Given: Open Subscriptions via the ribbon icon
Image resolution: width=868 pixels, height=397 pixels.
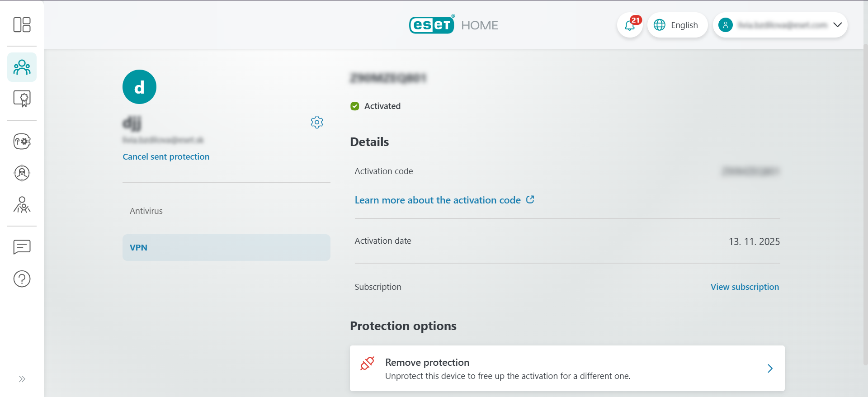Looking at the screenshot, I should (x=22, y=99).
